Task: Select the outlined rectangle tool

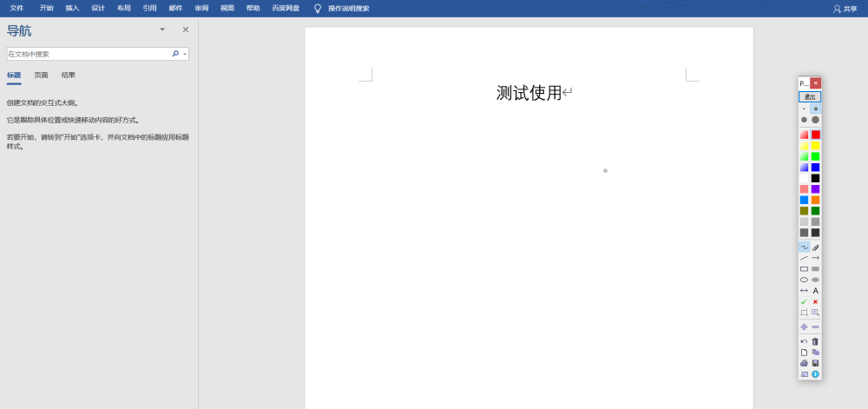Action: pos(804,269)
